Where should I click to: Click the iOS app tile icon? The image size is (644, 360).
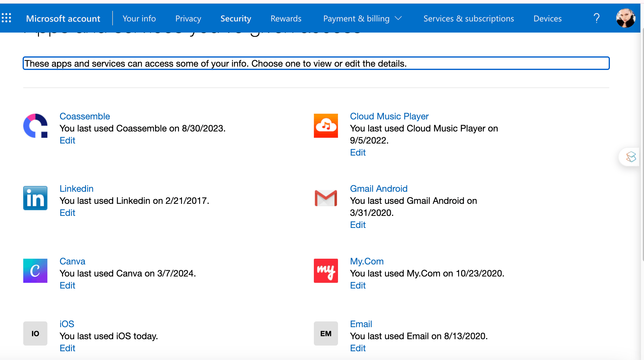(35, 333)
